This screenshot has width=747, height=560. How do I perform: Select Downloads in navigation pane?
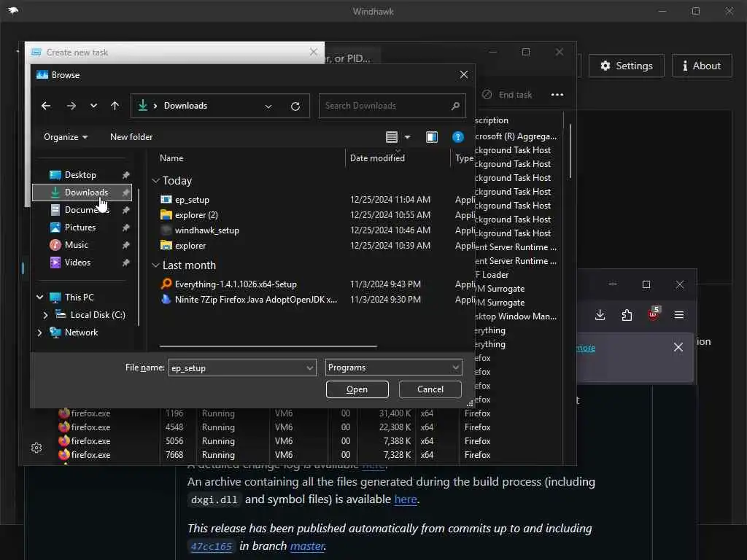click(x=82, y=192)
